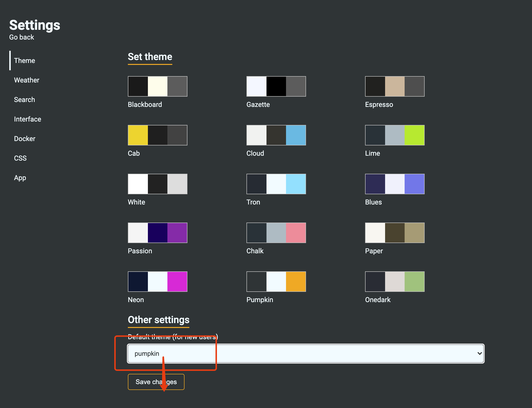Apply the Passion theme swatch
Image resolution: width=532 pixels, height=408 pixels.
click(x=157, y=233)
